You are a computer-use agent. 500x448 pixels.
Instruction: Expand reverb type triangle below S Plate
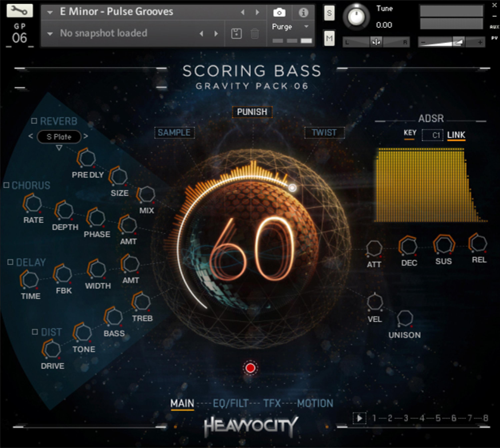coord(59,148)
